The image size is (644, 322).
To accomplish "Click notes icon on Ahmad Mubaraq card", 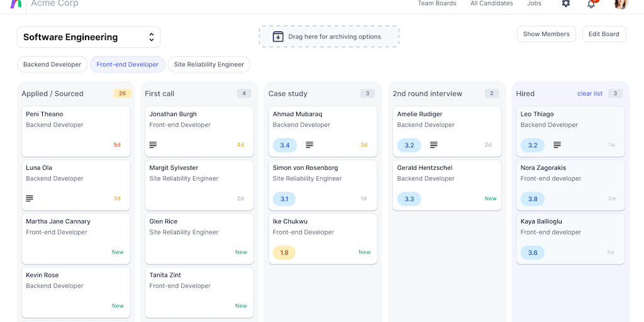I will (x=309, y=145).
